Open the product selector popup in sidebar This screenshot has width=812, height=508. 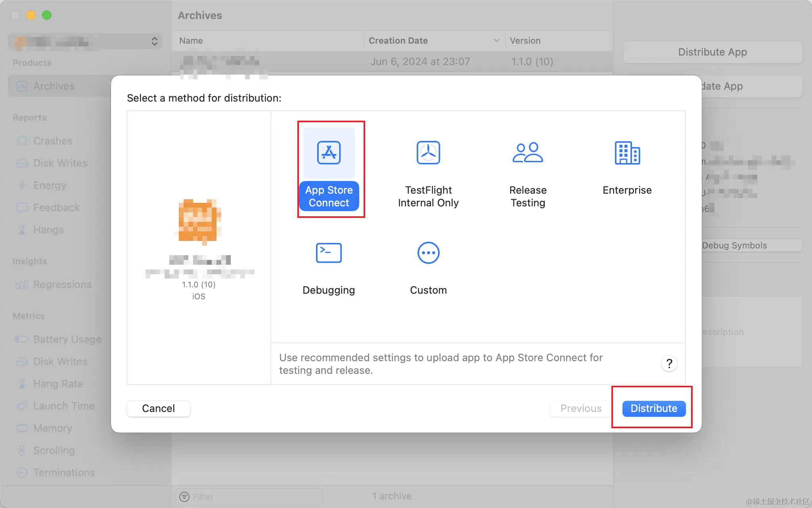pyautogui.click(x=85, y=41)
